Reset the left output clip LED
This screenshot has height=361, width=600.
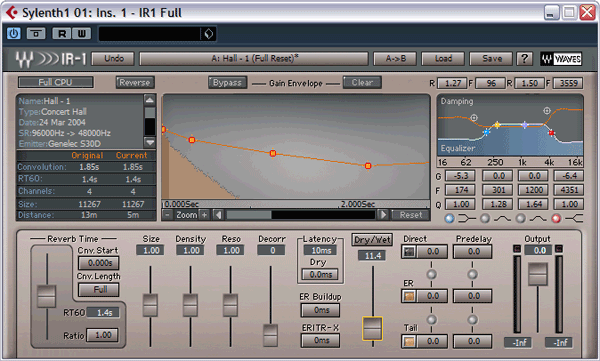pyautogui.click(x=517, y=249)
